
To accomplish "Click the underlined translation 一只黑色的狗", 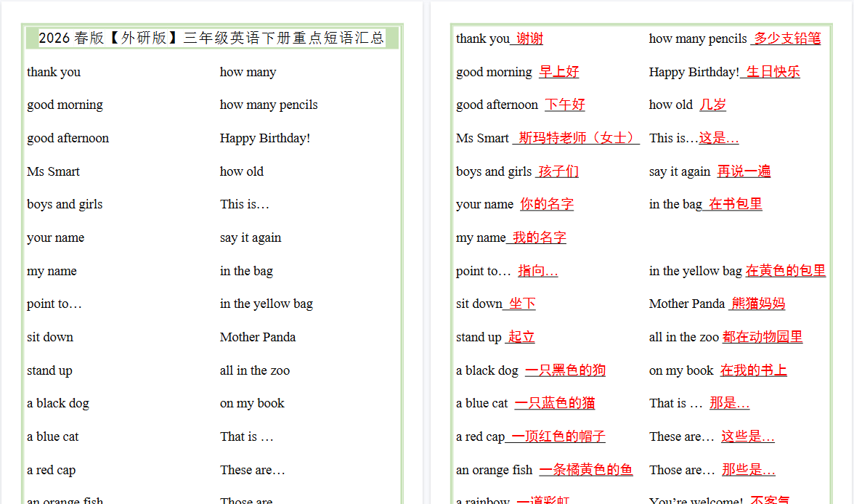I will tap(565, 370).
